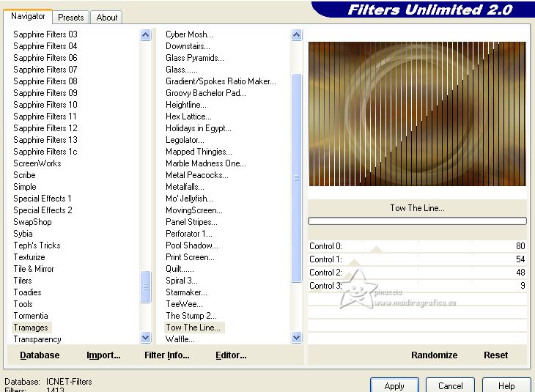Screen dimensions: 535x392
Task: Select Sapphire Filters 1c category
Action: pyautogui.click(x=45, y=152)
